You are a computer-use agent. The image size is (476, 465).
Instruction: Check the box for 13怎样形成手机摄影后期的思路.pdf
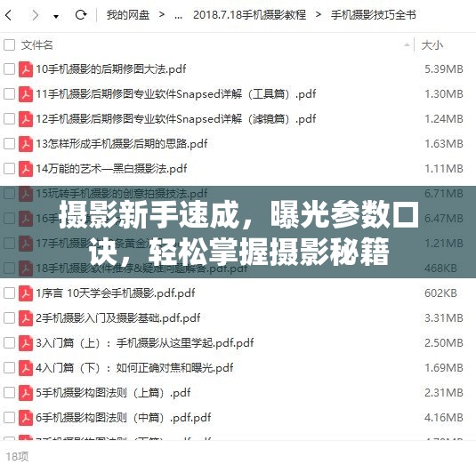click(9, 143)
